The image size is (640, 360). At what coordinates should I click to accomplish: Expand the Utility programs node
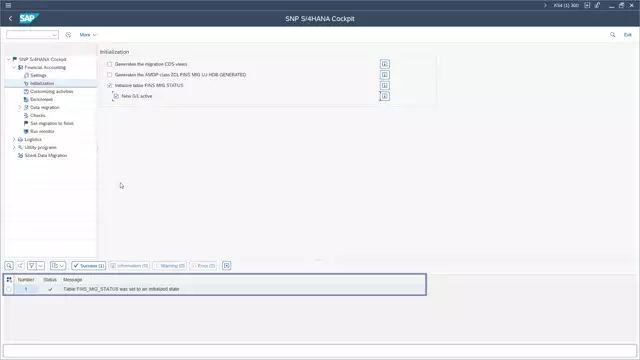[14, 147]
